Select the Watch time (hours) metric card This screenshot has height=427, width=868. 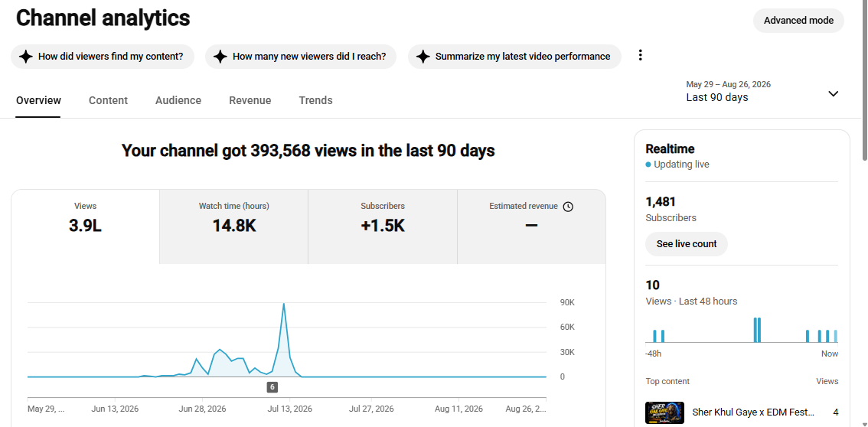[233, 227]
